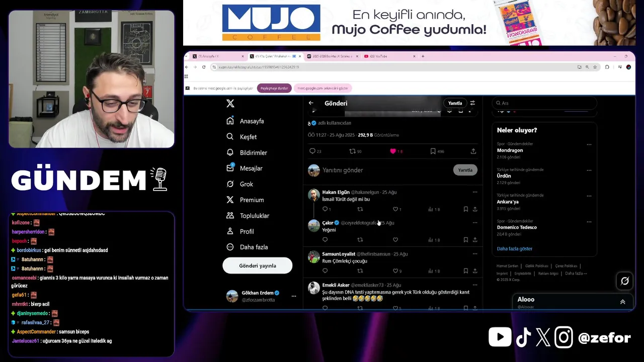This screenshot has height=362, width=644.
Task: Click the Ara search field
Action: click(x=545, y=103)
